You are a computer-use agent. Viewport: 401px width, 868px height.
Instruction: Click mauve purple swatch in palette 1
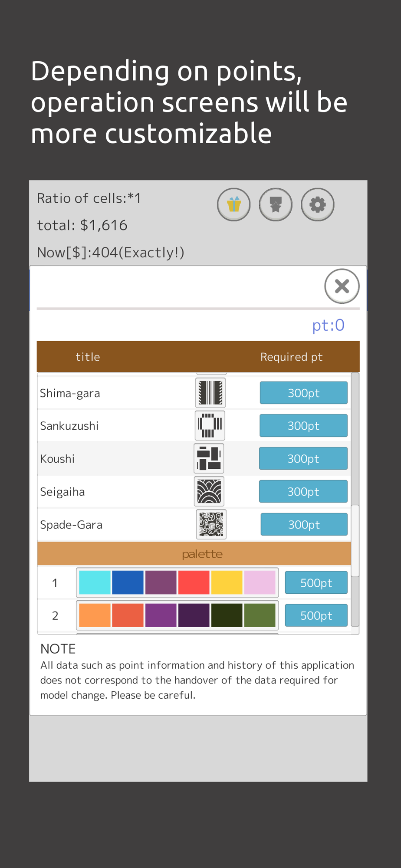[x=161, y=582]
